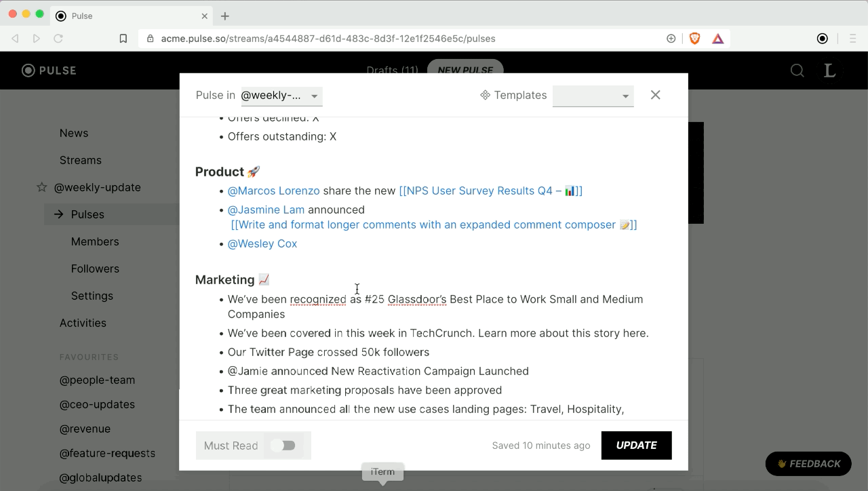Open the user profile avatar

830,71
